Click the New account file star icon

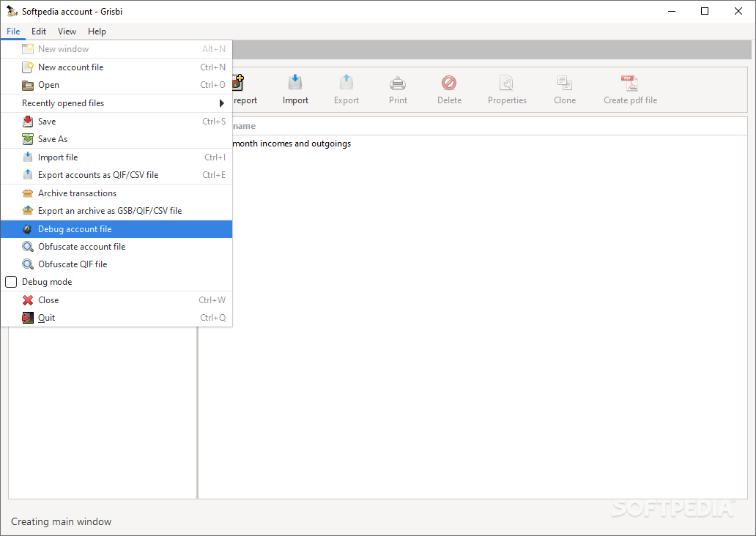tap(28, 67)
